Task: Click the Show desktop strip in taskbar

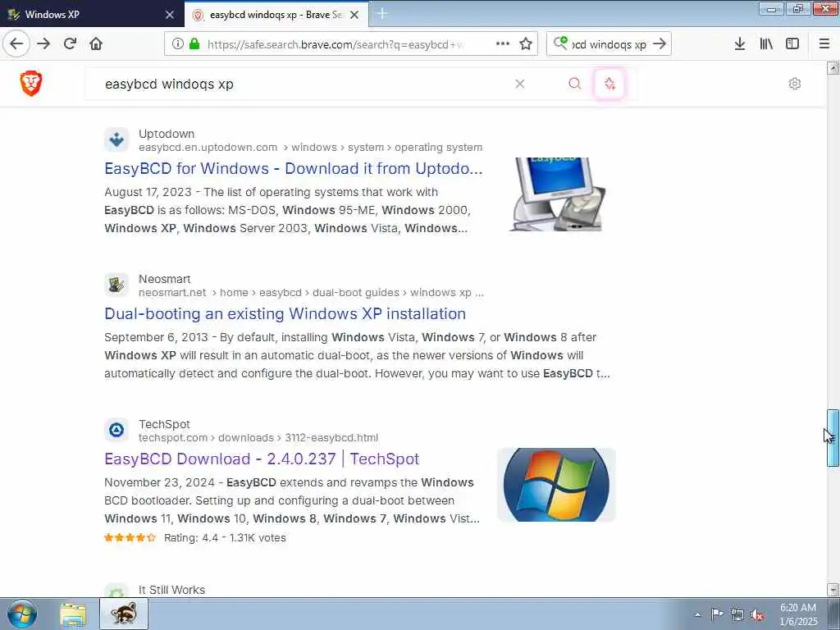Action: (834, 614)
